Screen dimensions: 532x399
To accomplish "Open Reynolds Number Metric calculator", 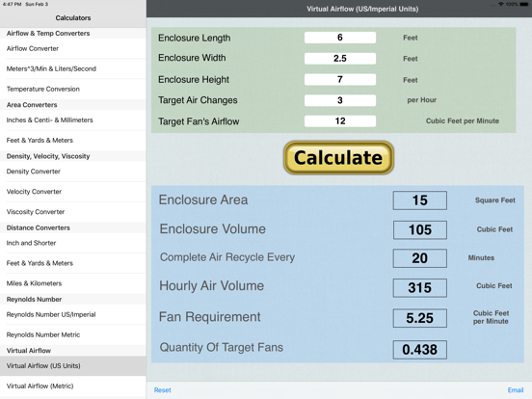I will coord(73,334).
